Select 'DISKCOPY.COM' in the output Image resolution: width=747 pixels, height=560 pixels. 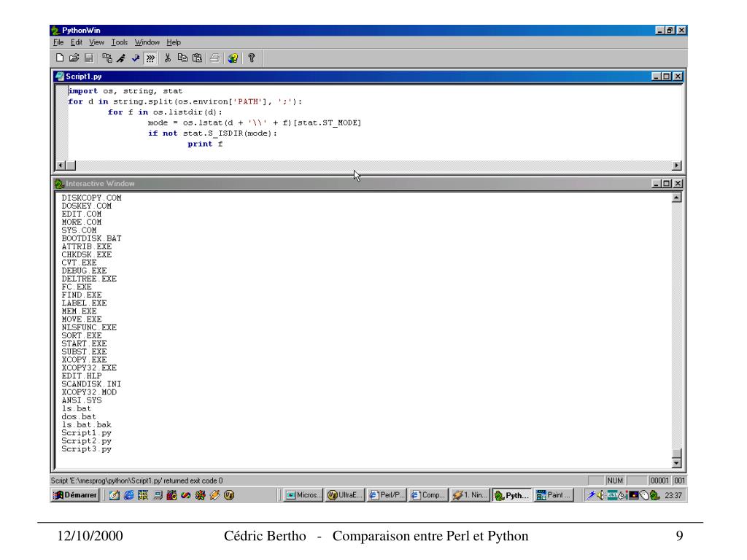point(91,198)
